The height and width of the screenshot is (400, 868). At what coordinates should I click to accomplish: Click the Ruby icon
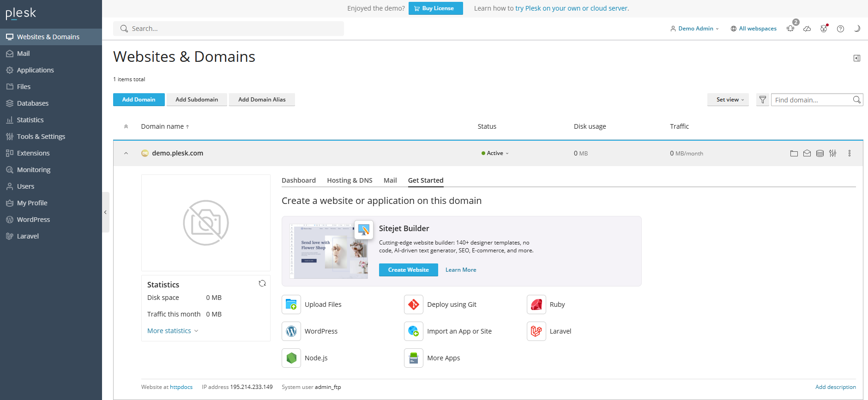536,304
